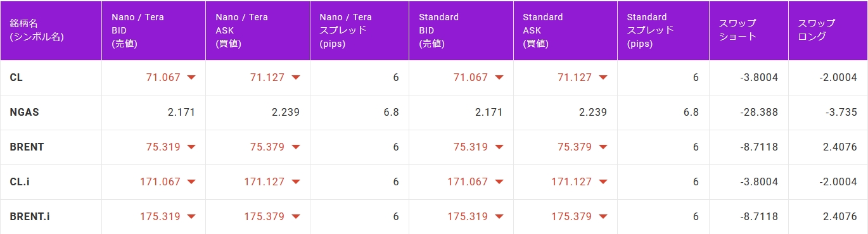Click the NGAS Nano spread value 6.8
The image size is (868, 234).
tap(392, 113)
